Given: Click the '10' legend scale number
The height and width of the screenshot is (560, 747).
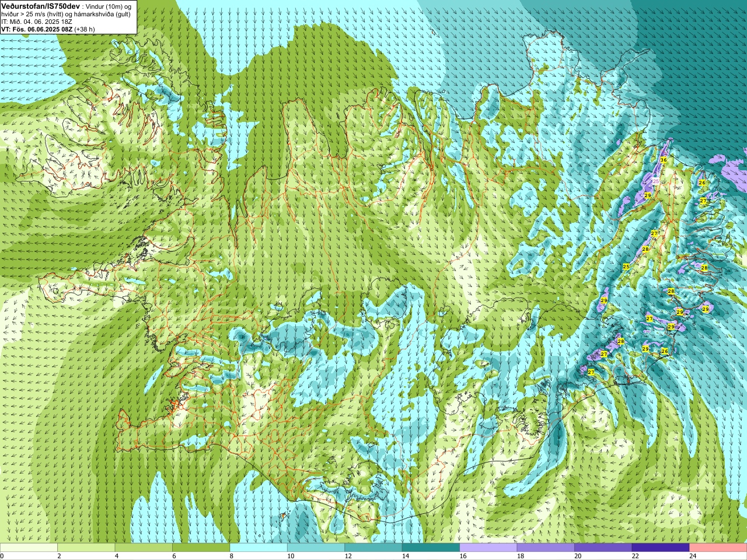Looking at the screenshot, I should click(290, 556).
